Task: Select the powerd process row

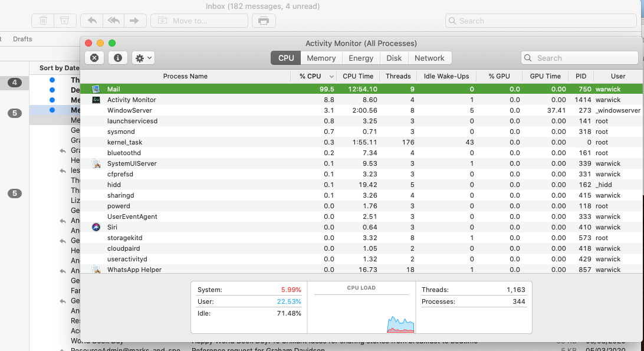Action: [362, 206]
